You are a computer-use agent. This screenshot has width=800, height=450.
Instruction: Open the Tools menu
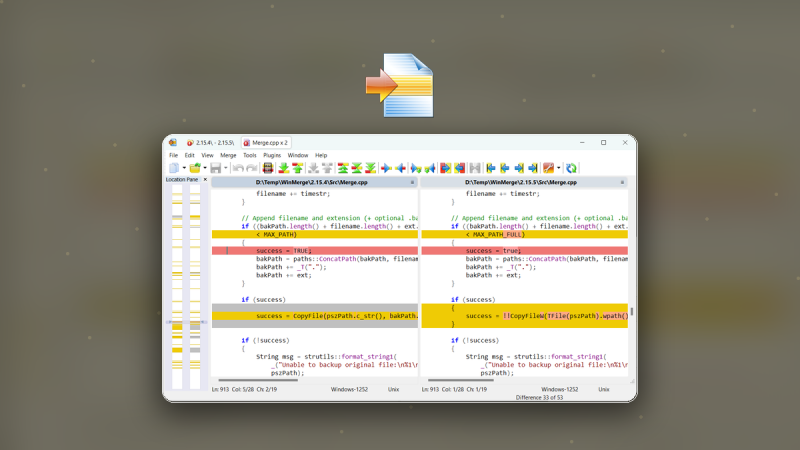[249, 155]
